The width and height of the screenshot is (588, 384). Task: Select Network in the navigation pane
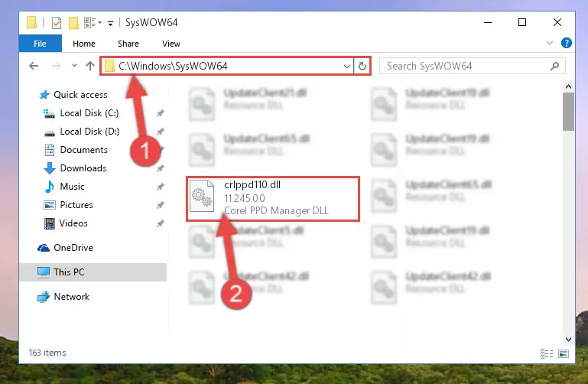click(x=71, y=297)
